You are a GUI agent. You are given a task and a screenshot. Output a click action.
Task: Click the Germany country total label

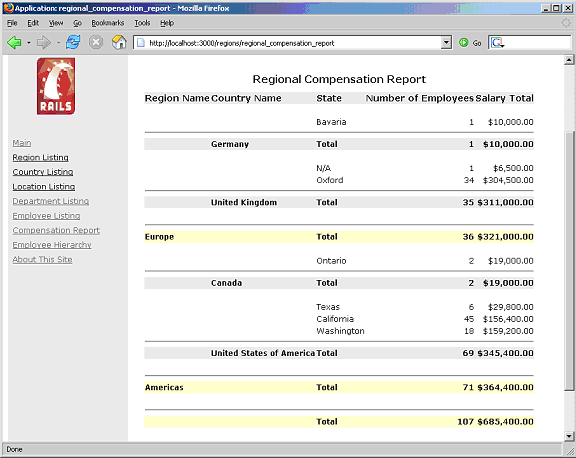tap(230, 144)
